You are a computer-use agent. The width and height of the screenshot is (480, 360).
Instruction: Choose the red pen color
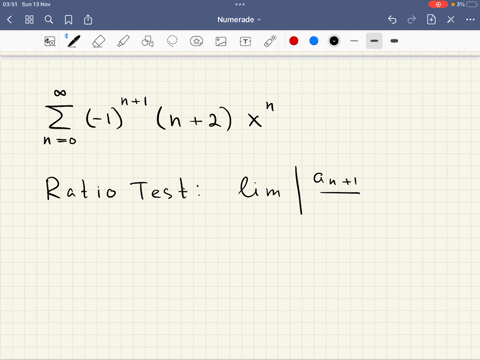294,41
